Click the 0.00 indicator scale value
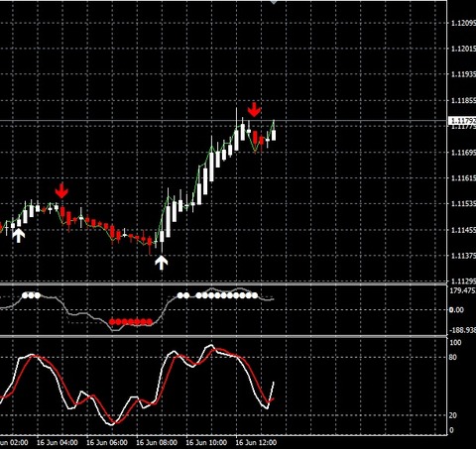This screenshot has height=449, width=476. 456,310
